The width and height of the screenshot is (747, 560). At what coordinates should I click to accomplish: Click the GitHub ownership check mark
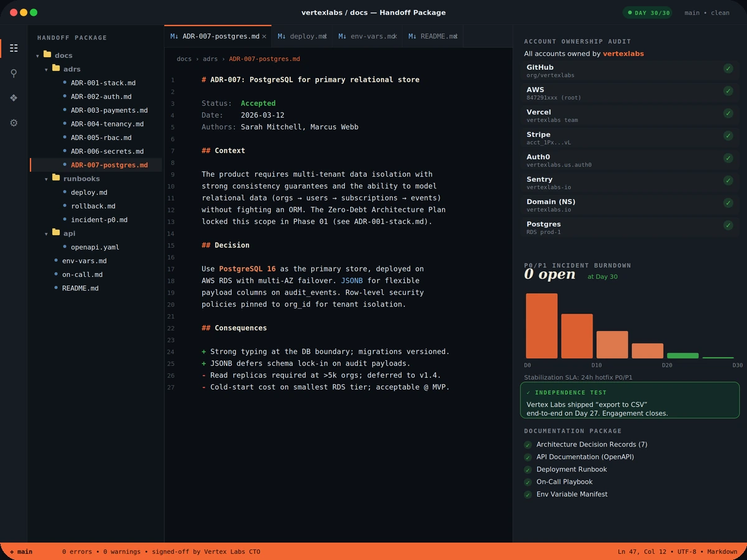coord(728,68)
